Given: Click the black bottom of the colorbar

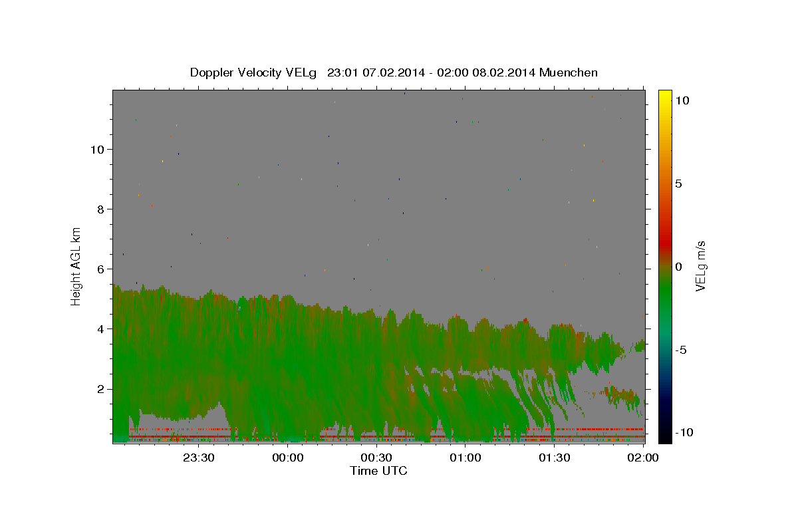Looking at the screenshot, I should tap(665, 436).
